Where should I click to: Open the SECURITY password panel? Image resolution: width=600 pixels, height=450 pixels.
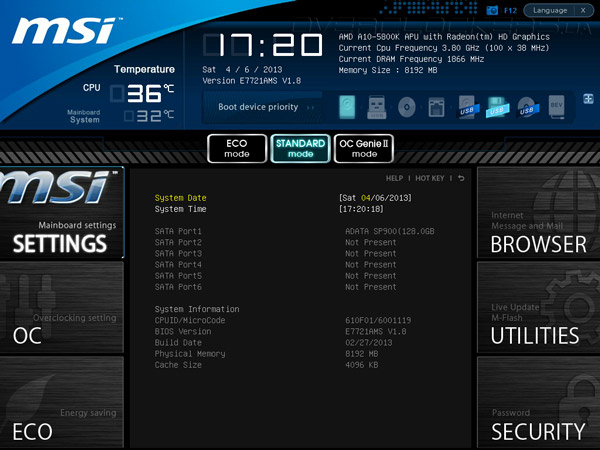click(538, 402)
